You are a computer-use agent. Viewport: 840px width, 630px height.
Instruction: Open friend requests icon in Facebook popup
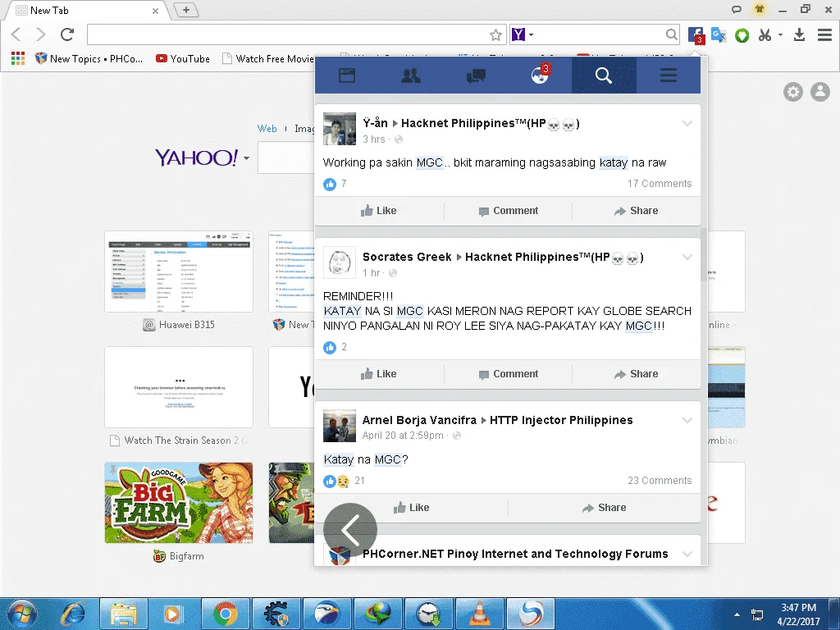pyautogui.click(x=411, y=75)
